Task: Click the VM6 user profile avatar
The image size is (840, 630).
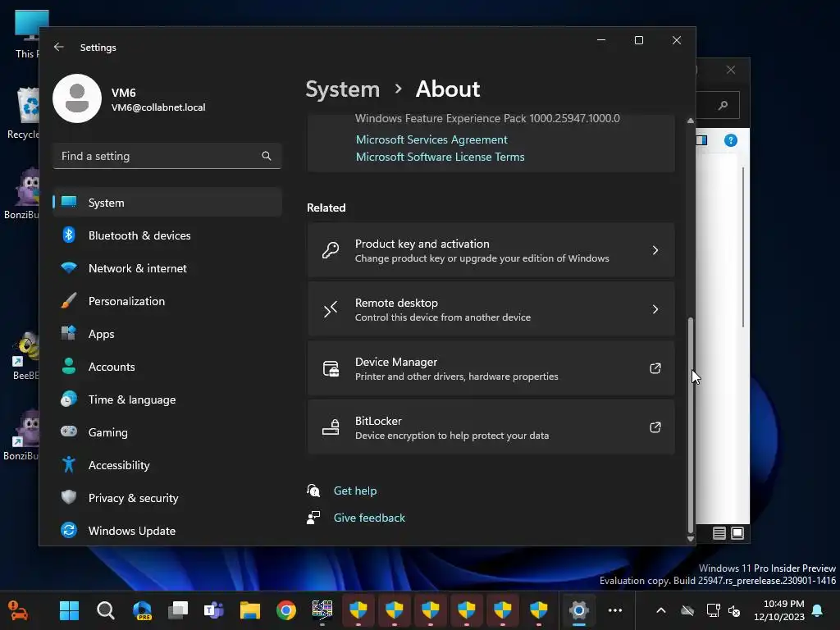Action: (77, 98)
